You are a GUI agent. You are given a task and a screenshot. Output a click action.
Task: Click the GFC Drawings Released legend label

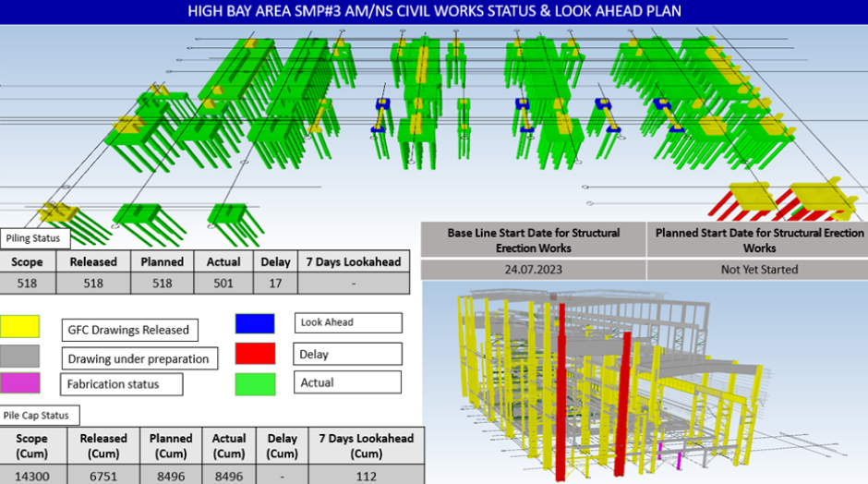coord(128,330)
